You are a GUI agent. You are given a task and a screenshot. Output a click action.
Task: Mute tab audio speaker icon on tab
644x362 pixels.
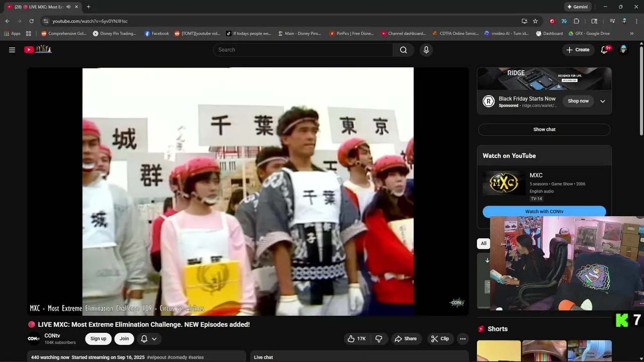click(68, 7)
